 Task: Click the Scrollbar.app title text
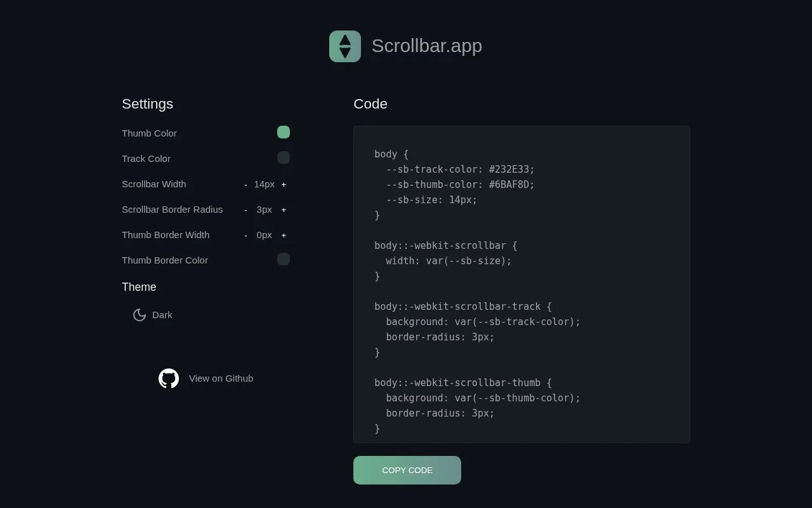pyautogui.click(x=427, y=46)
